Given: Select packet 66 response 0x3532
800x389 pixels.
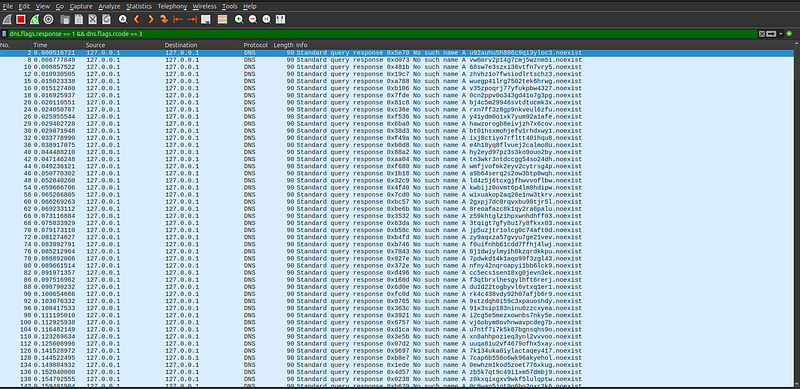Looking at the screenshot, I should point(396,216).
